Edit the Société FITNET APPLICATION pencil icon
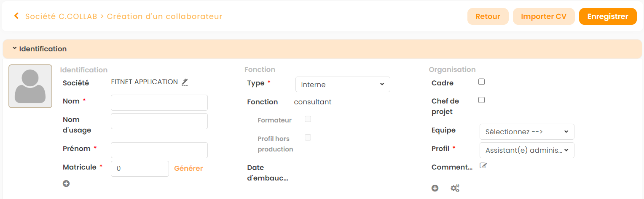The height and width of the screenshot is (199, 644). pyautogui.click(x=185, y=82)
